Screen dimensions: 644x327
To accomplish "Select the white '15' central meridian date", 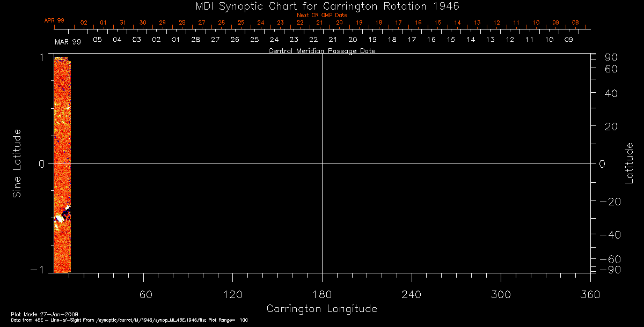I will (x=451, y=40).
